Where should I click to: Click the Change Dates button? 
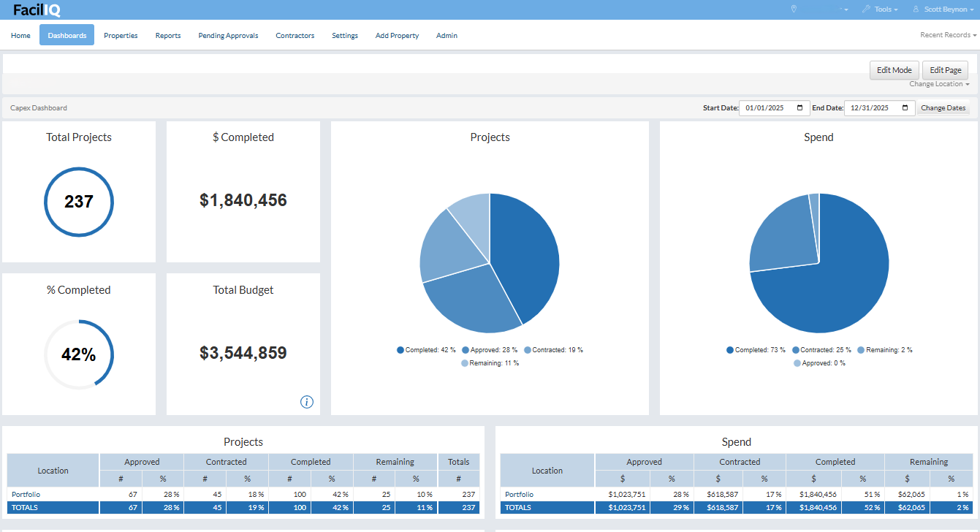tap(943, 108)
